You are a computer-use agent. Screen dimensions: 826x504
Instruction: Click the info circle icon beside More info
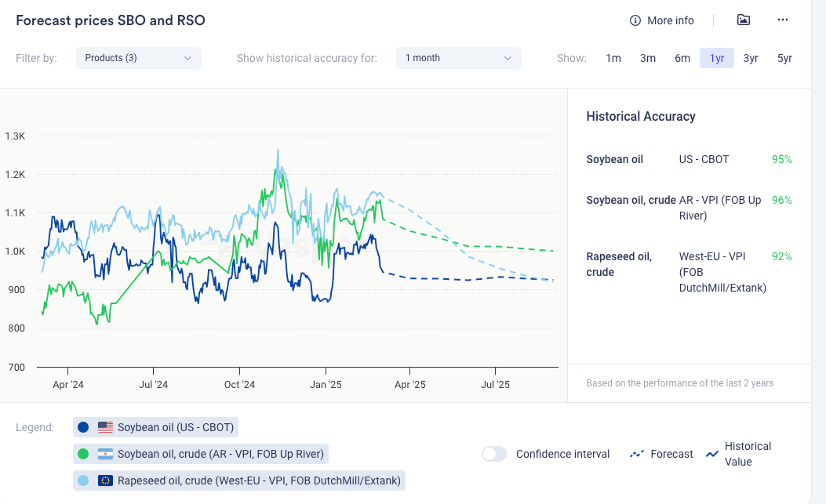point(635,20)
